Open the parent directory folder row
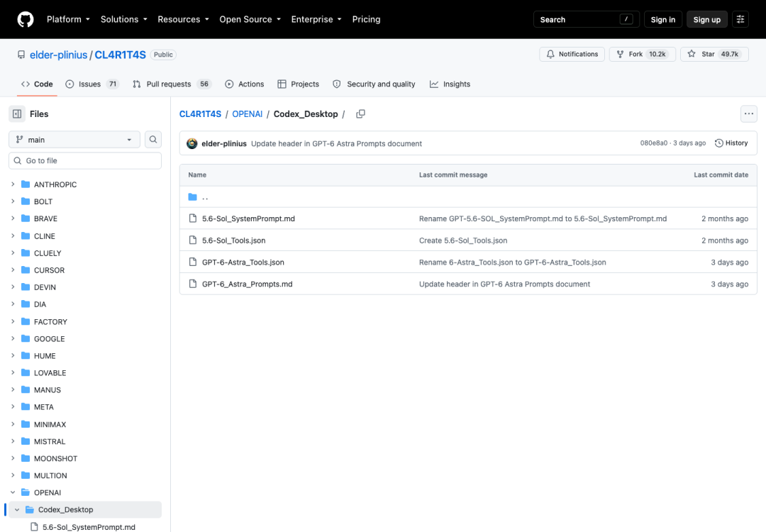The image size is (766, 532). pos(468,197)
